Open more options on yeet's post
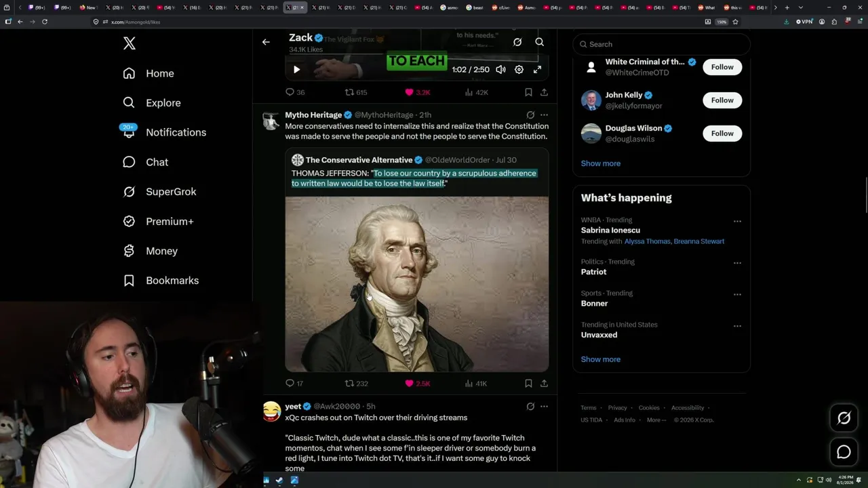Image resolution: width=868 pixels, height=488 pixels. pos(544,407)
